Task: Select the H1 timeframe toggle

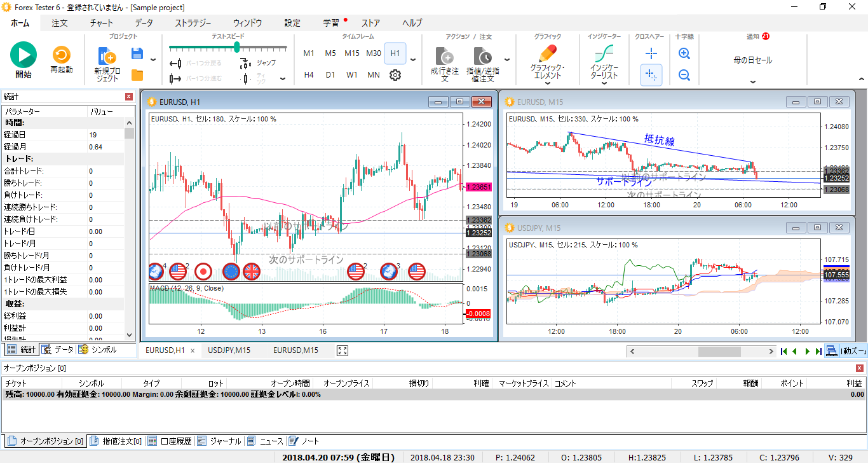Action: [395, 53]
